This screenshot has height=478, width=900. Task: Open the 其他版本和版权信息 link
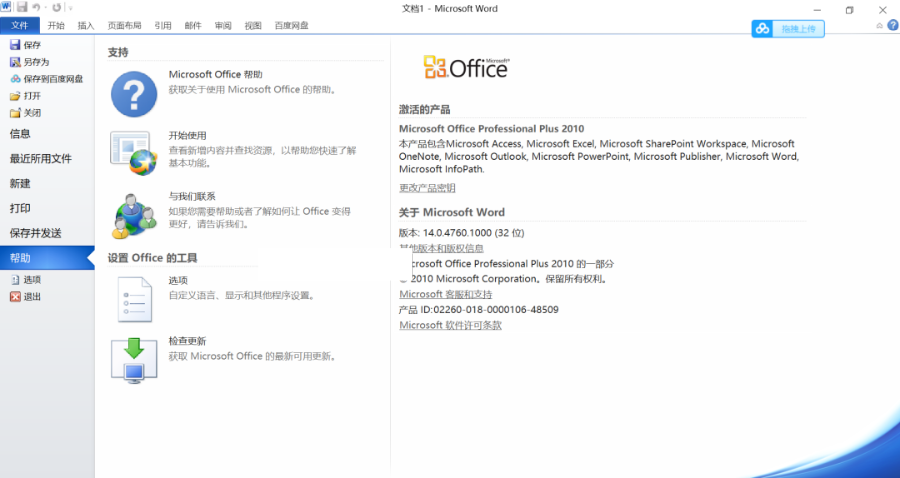(x=441, y=248)
